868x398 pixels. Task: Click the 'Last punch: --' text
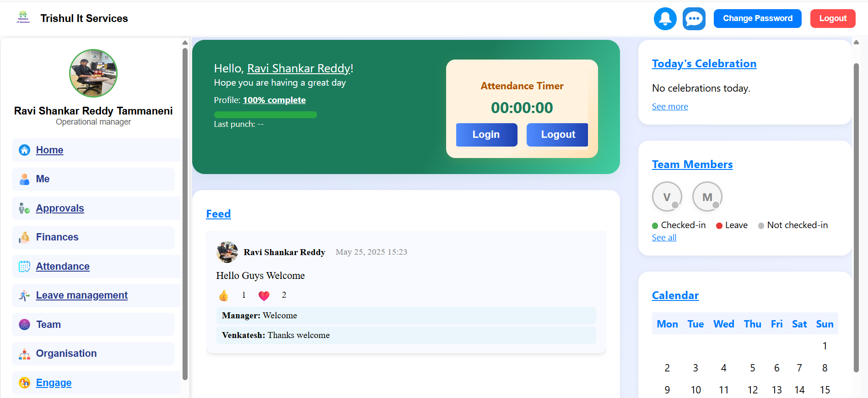pos(239,124)
